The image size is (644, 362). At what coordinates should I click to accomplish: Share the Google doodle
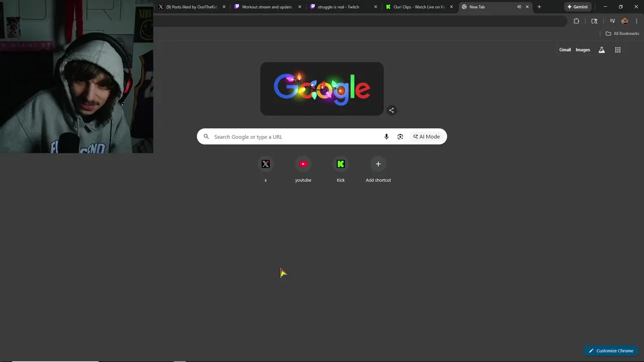tap(391, 110)
